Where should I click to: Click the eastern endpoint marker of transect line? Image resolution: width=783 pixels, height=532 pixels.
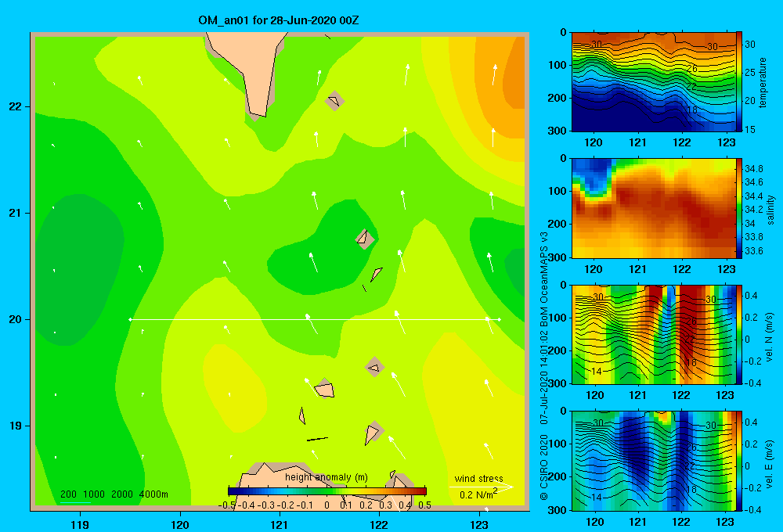click(500, 319)
